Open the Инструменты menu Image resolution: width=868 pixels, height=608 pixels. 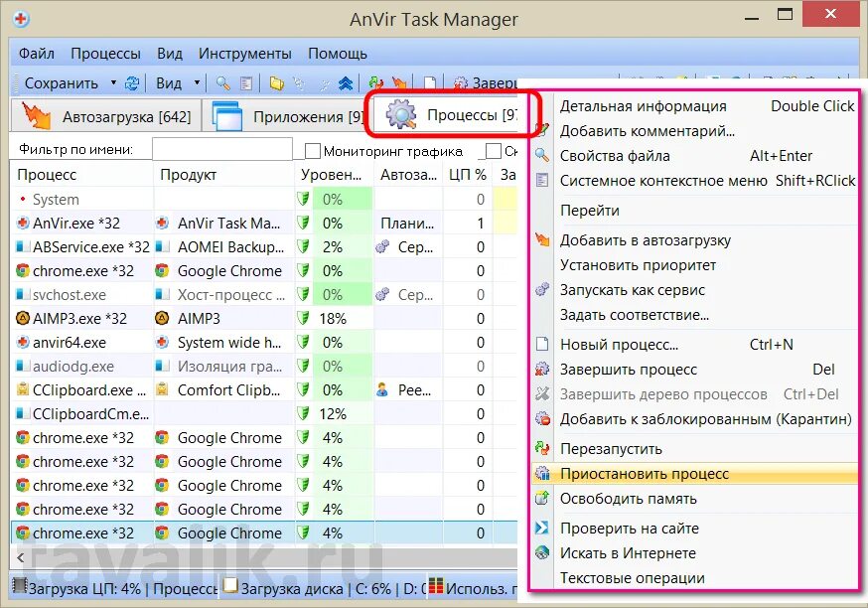(x=244, y=54)
